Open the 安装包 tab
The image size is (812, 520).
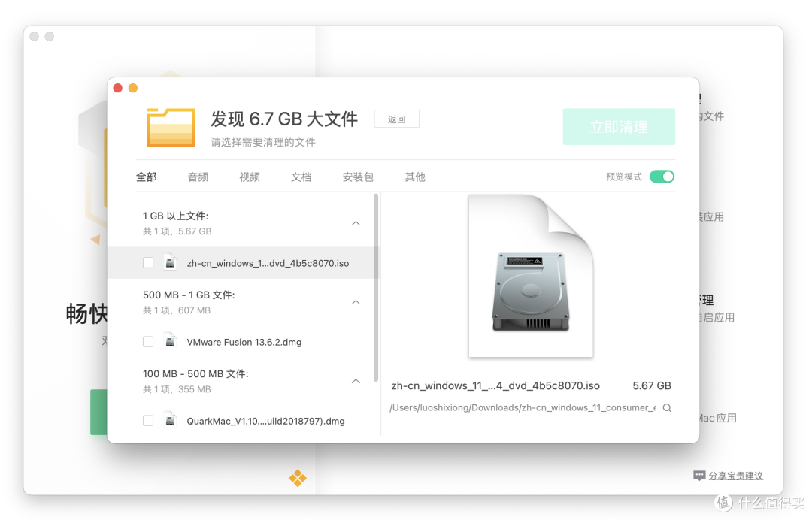click(358, 177)
